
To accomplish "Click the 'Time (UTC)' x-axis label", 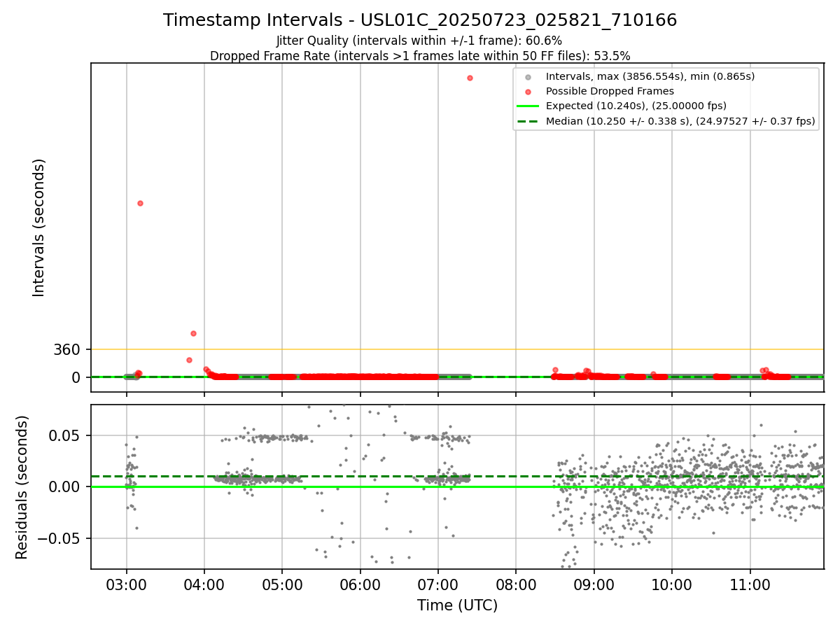I will click(x=457, y=605).
